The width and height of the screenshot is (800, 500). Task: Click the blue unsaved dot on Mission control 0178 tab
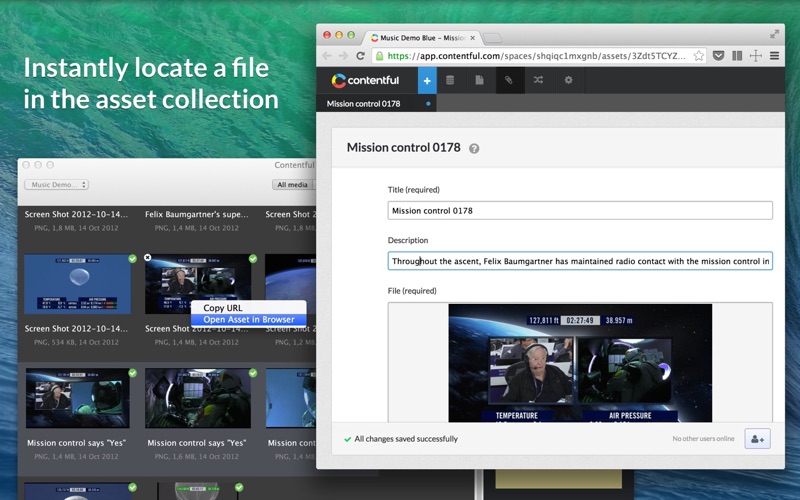[x=428, y=104]
